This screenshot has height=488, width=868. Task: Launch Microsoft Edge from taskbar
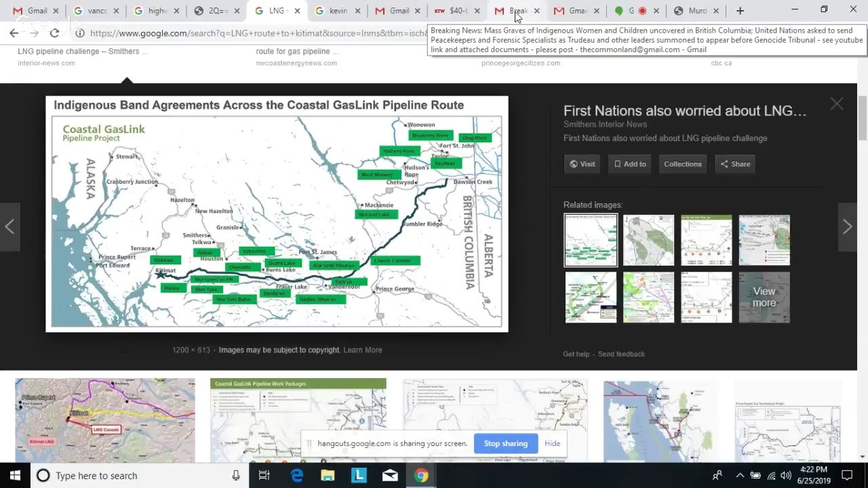point(296,475)
